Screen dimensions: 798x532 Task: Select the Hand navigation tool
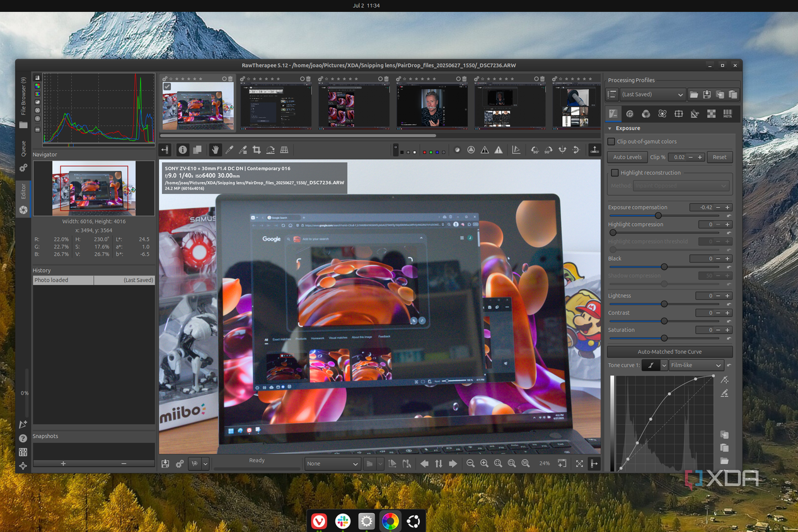[215, 150]
